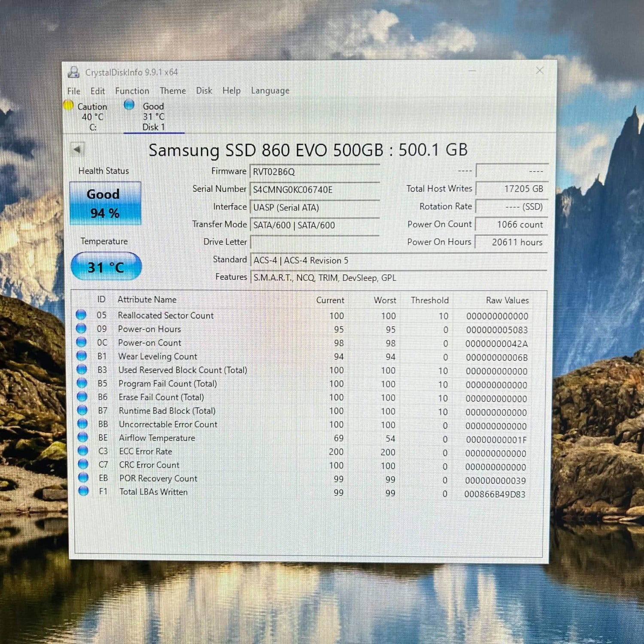Click status icon for Reallocated Sector Count
This screenshot has width=644, height=644.
click(x=81, y=315)
